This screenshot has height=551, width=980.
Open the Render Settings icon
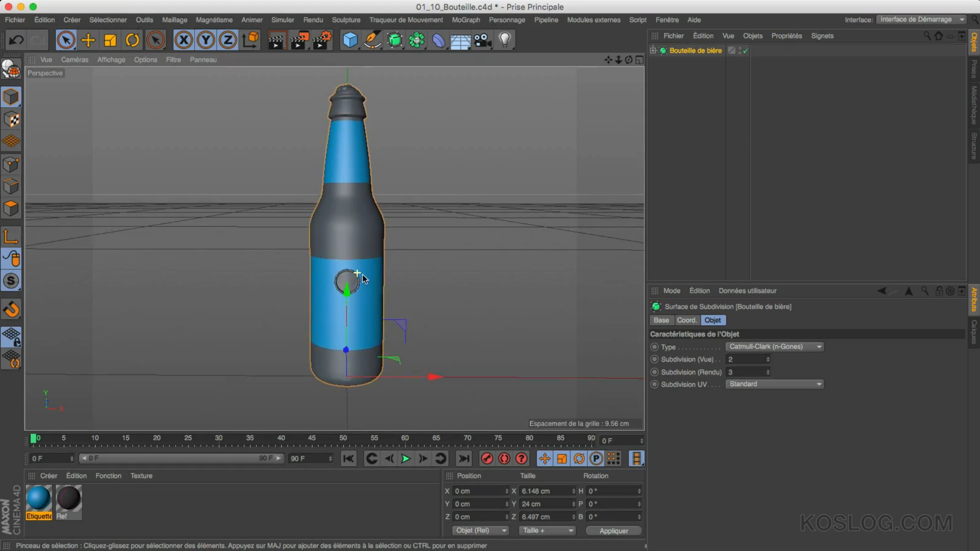click(x=322, y=39)
